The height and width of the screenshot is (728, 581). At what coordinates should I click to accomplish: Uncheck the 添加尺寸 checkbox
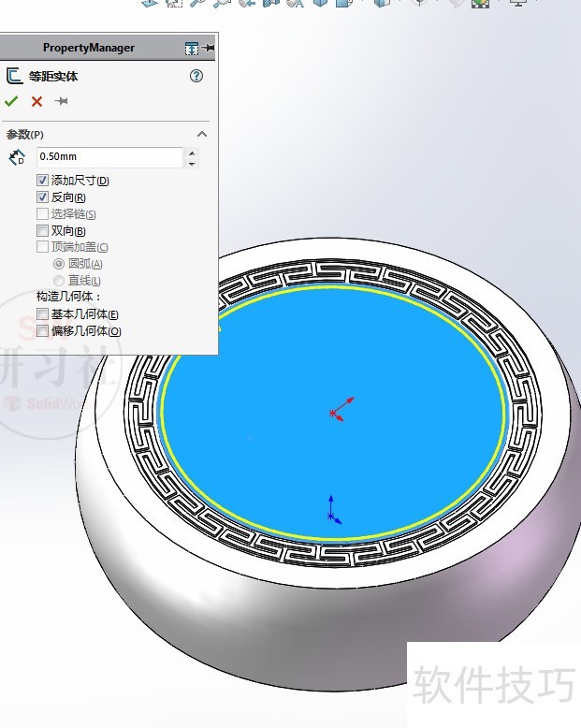click(42, 181)
